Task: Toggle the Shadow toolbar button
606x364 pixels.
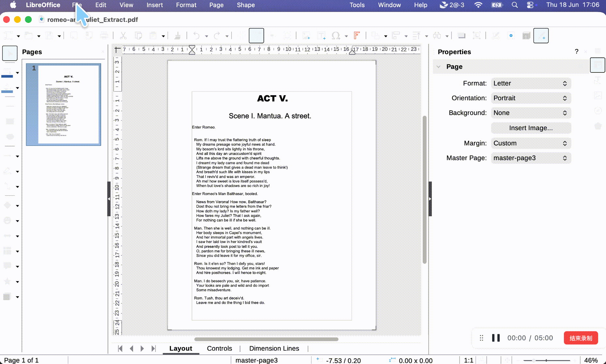Action: 462,36
